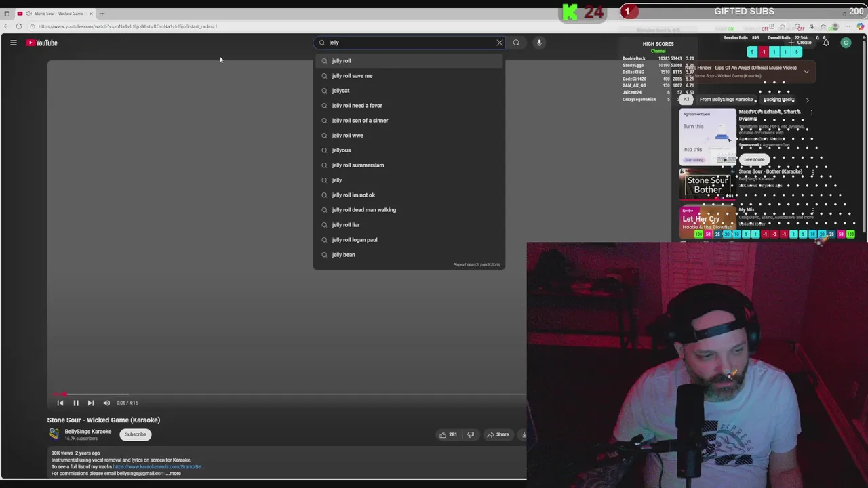
Task: Open the karaokenerds.com link in description
Action: (157, 466)
